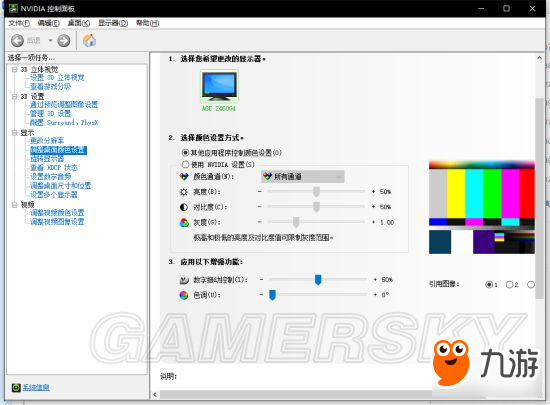Click the color channel icon next to 颜色通道
Screen dimensions: 550x405
tap(184, 177)
